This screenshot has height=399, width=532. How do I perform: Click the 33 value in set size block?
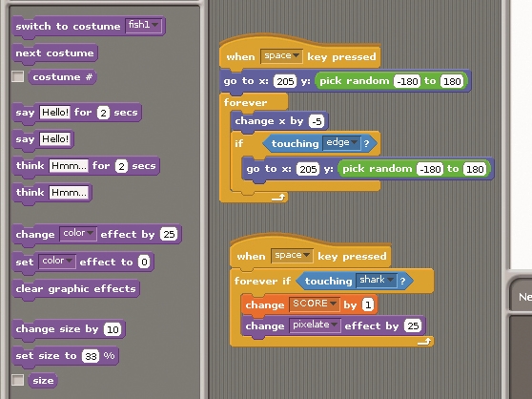coord(91,356)
